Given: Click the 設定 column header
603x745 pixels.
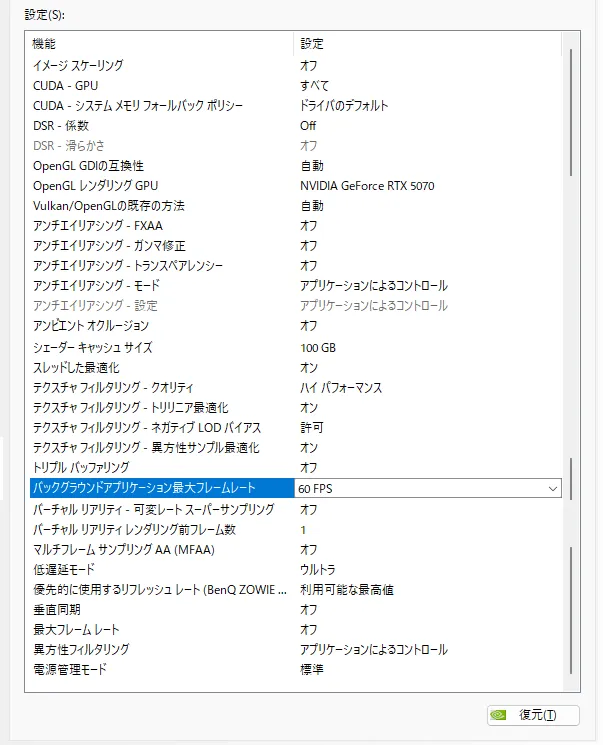Looking at the screenshot, I should 428,44.
